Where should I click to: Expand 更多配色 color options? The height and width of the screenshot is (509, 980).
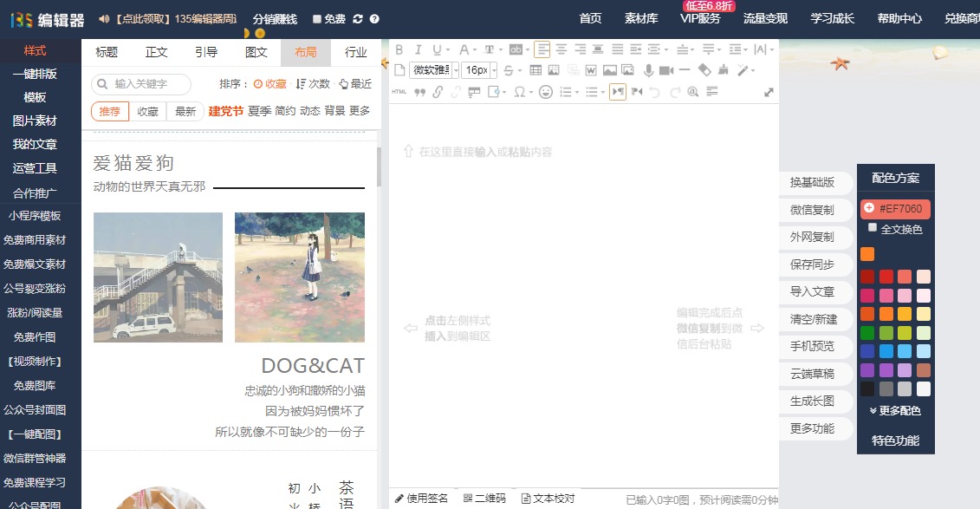895,410
